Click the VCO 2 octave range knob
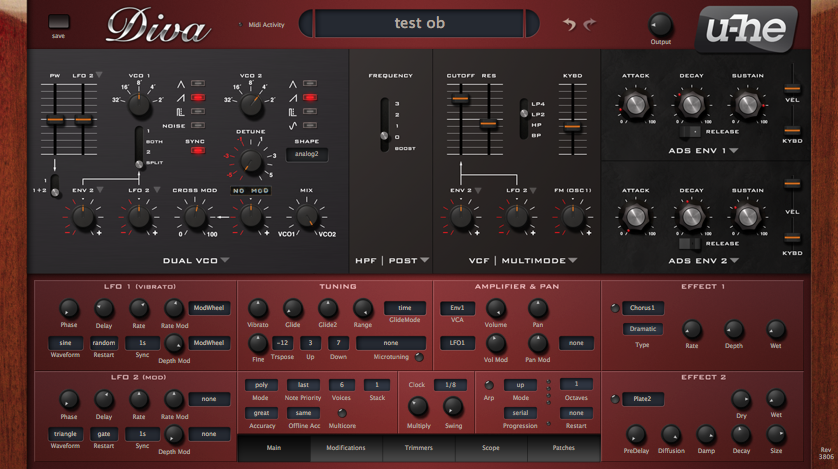The width and height of the screenshot is (838, 469). [251, 105]
